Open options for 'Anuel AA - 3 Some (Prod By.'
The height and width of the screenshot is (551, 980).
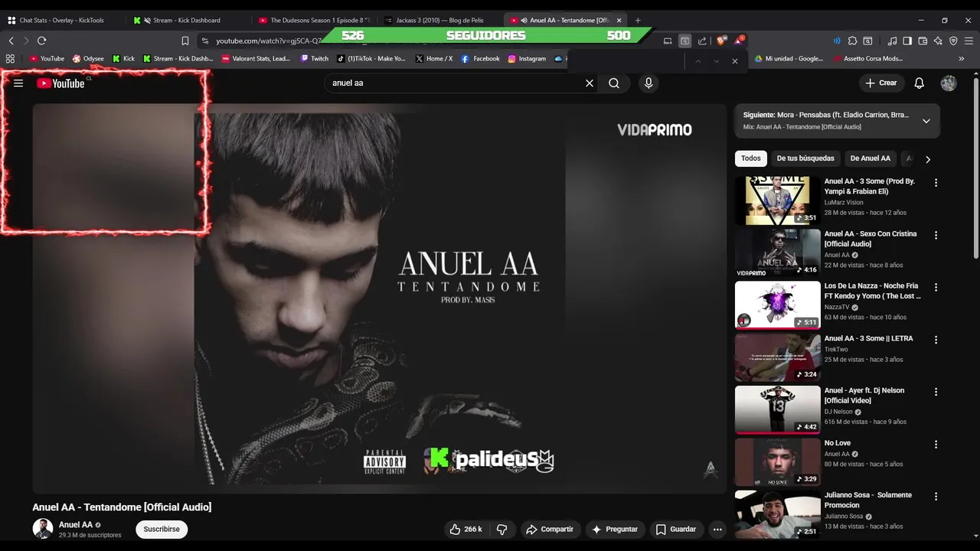(x=936, y=183)
